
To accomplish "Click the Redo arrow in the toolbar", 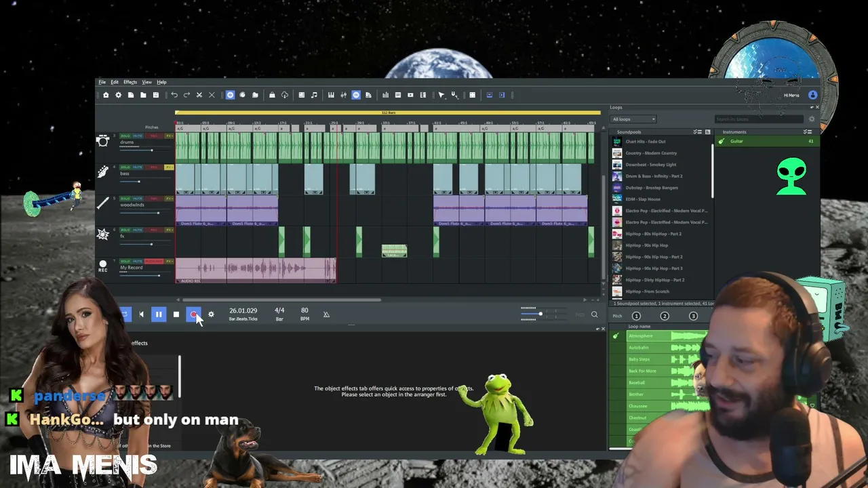I will coord(186,95).
